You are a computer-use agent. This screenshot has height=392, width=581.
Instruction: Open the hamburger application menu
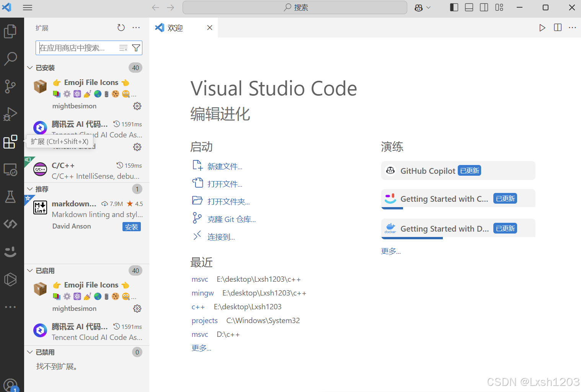click(x=28, y=8)
